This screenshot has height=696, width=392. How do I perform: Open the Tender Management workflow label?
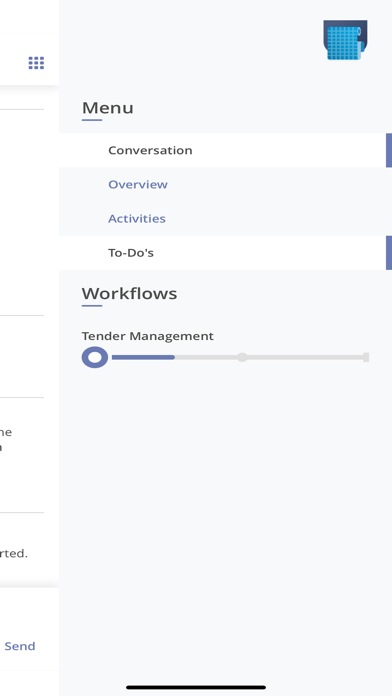147,336
